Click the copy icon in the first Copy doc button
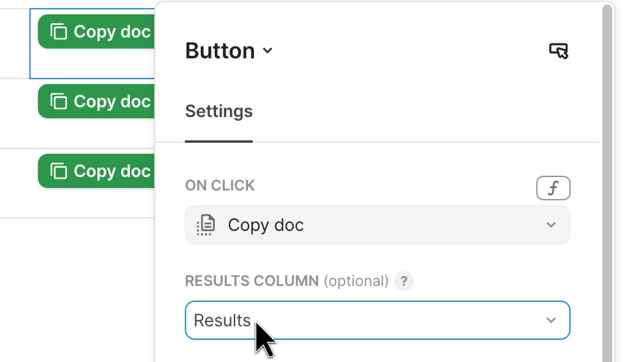The image size is (644, 362). tap(59, 32)
